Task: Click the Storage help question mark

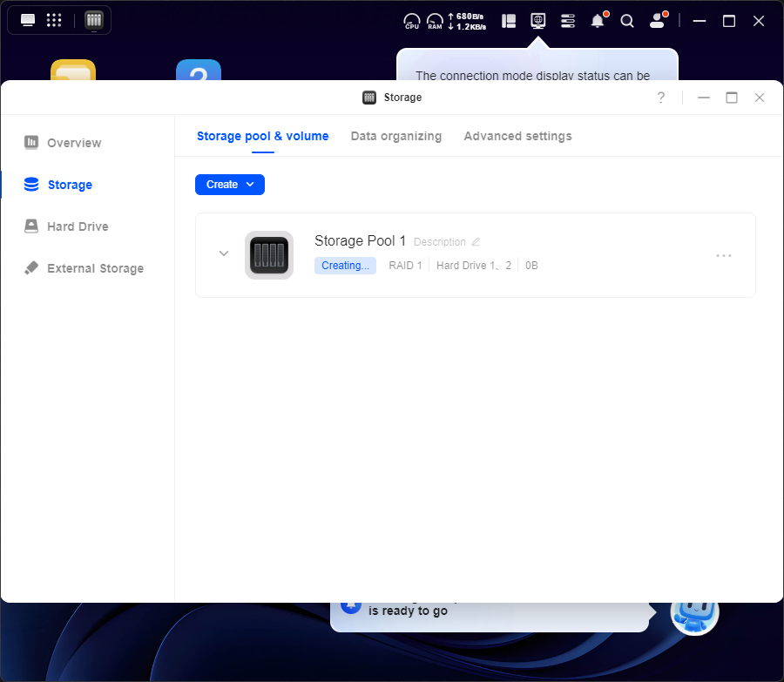Action: 661,98
